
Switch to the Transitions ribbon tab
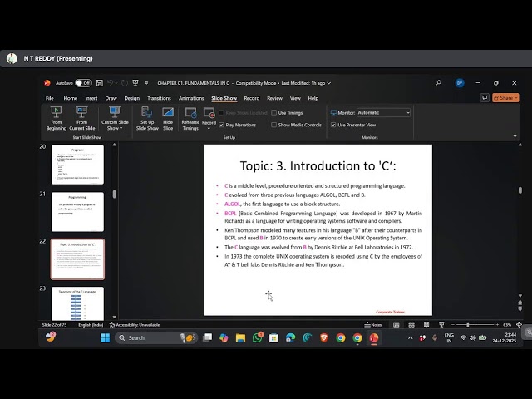pyautogui.click(x=159, y=98)
